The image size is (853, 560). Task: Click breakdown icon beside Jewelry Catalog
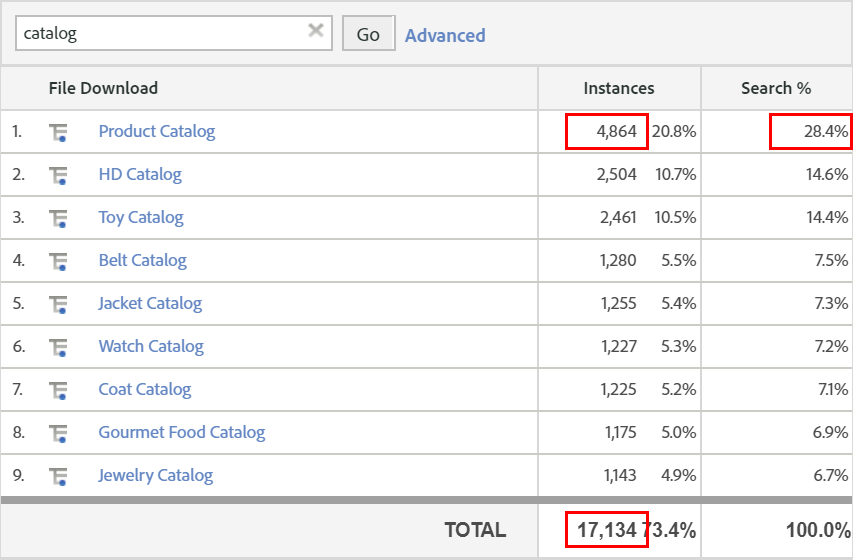point(58,476)
